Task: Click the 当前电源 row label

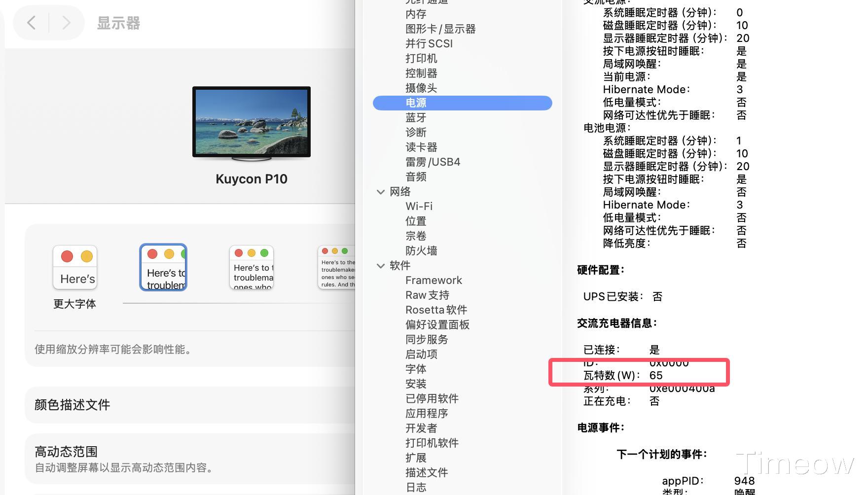Action: coord(626,77)
